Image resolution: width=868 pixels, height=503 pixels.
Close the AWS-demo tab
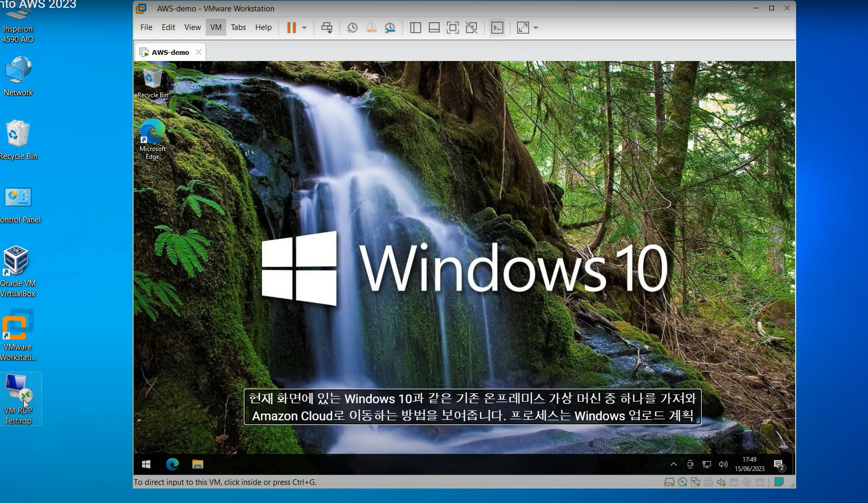pyautogui.click(x=198, y=52)
